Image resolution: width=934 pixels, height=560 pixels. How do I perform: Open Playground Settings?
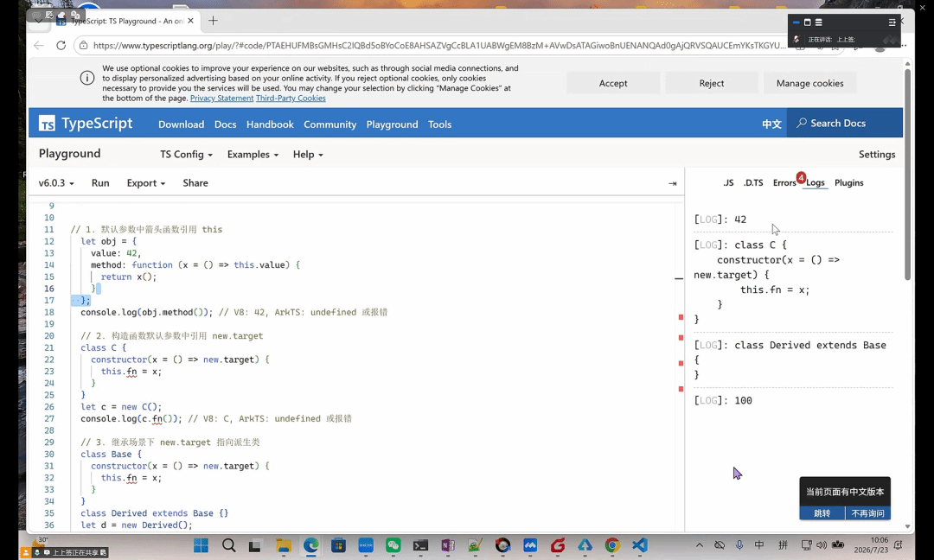(x=877, y=154)
